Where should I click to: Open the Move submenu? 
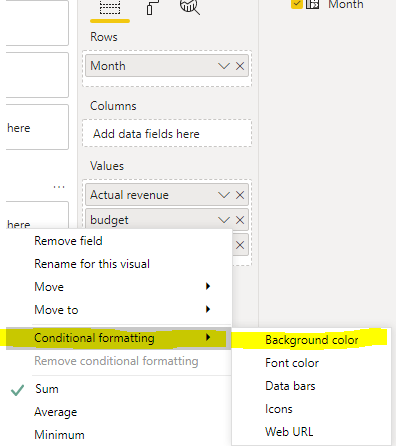[118, 287]
